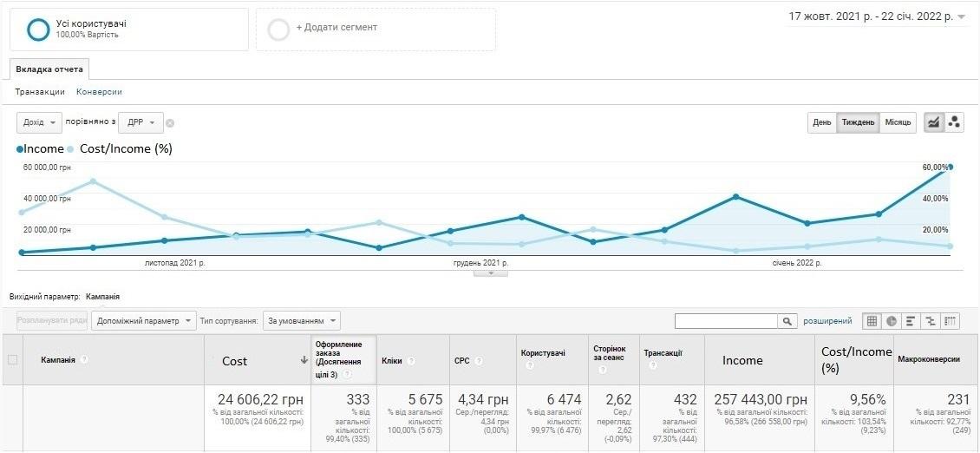The height and width of the screenshot is (453, 980).
Task: Select the Comparison view icon
Action: [x=931, y=321]
